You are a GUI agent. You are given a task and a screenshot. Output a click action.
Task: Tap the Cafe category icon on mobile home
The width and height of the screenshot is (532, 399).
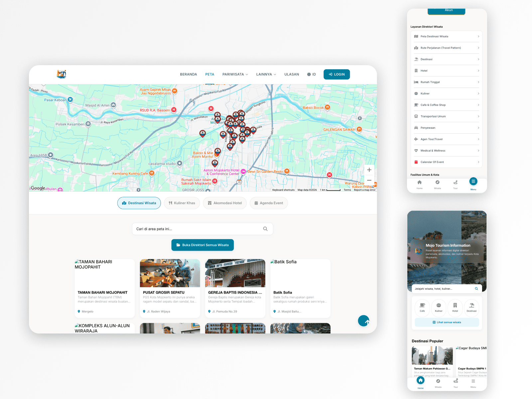[422, 308]
